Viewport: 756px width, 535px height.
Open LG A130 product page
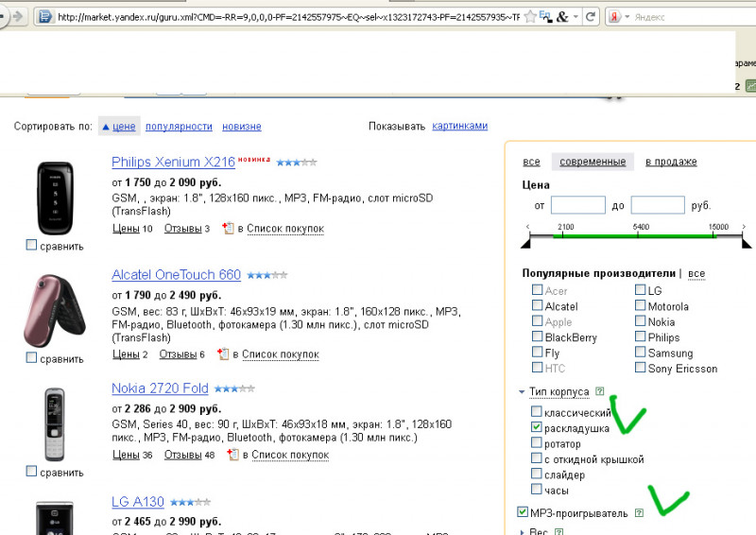[137, 502]
